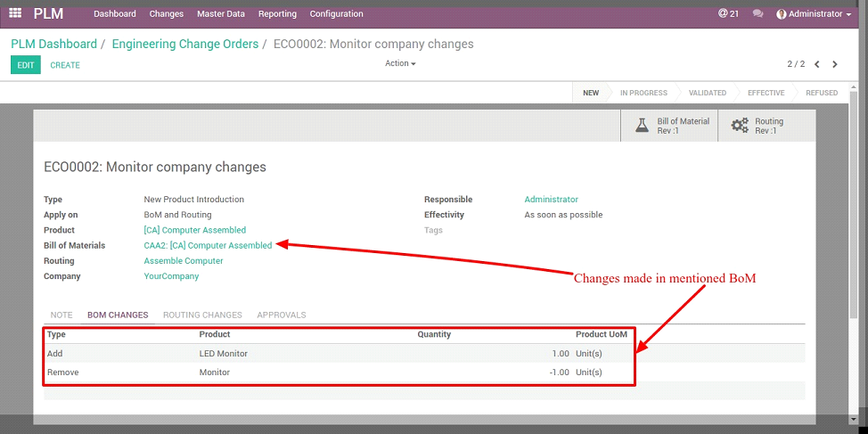Open the Note tab

[61, 315]
